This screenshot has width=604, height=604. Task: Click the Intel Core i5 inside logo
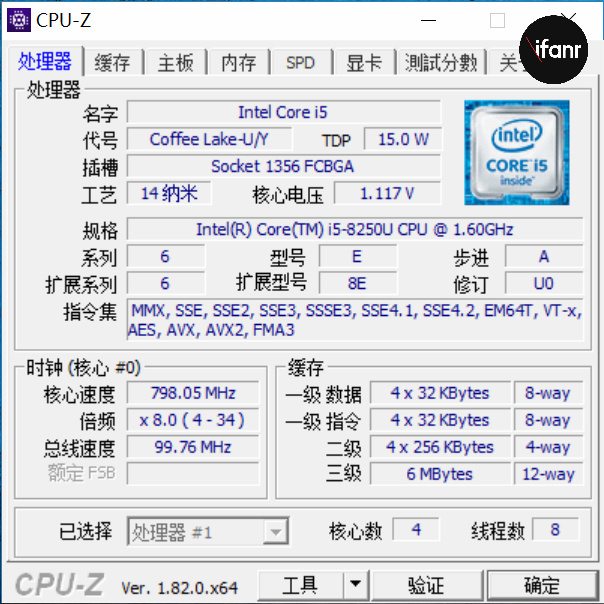[x=517, y=153]
